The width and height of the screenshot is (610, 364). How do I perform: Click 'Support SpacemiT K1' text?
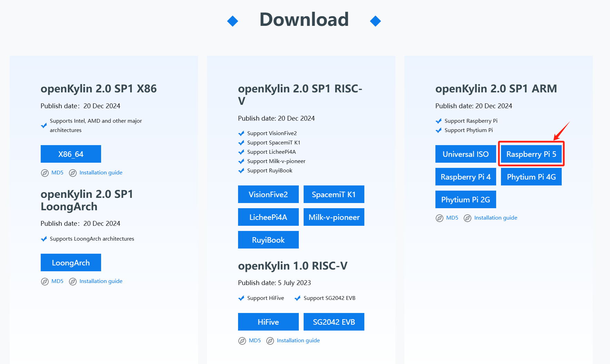pyautogui.click(x=274, y=143)
